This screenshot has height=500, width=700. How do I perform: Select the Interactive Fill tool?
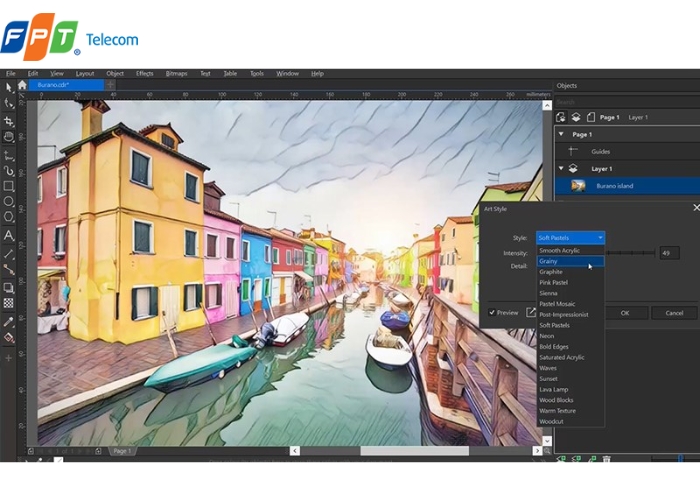coord(8,338)
